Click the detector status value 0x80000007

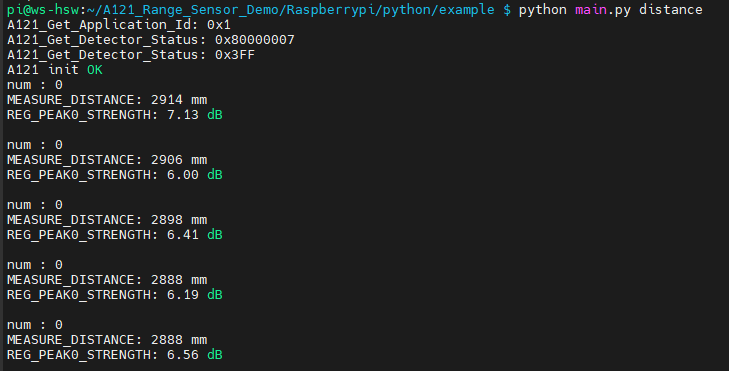[x=255, y=40]
